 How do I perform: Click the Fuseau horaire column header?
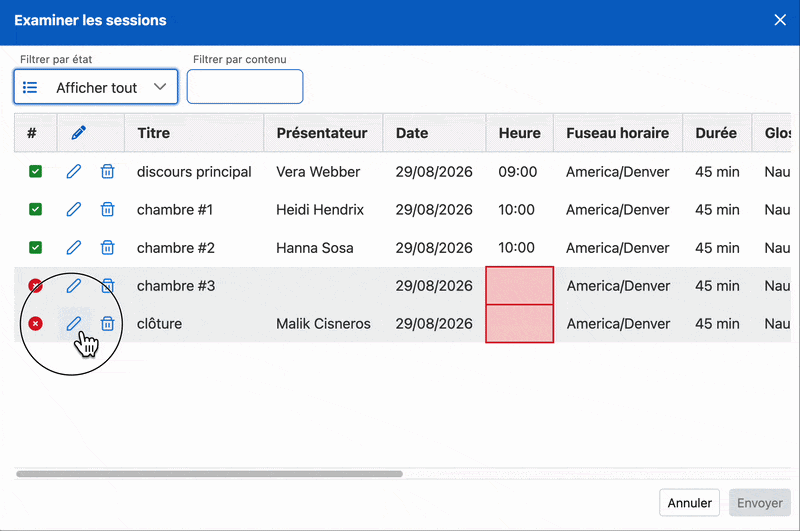618,133
